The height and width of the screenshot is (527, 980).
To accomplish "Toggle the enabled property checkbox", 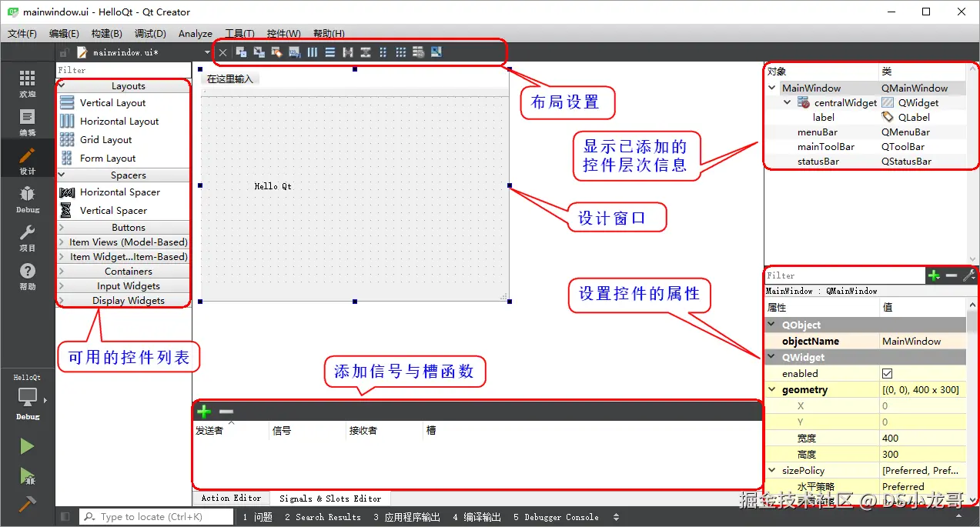I will pyautogui.click(x=887, y=373).
